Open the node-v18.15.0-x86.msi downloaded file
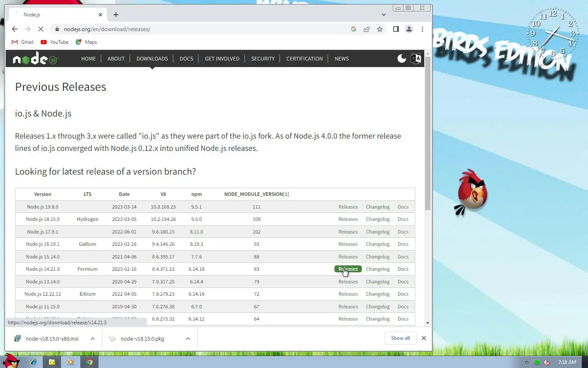Image resolution: width=588 pixels, height=368 pixels. pyautogui.click(x=52, y=339)
